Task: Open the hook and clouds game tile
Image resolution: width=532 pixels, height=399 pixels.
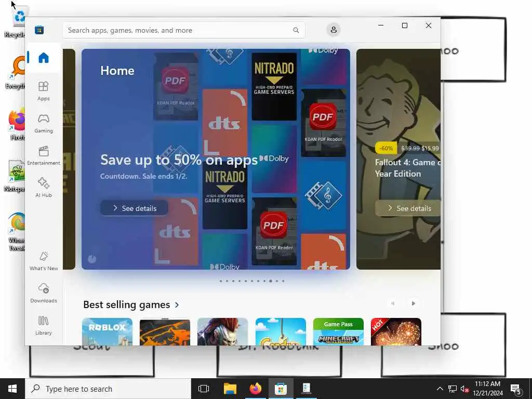Action: click(x=281, y=331)
